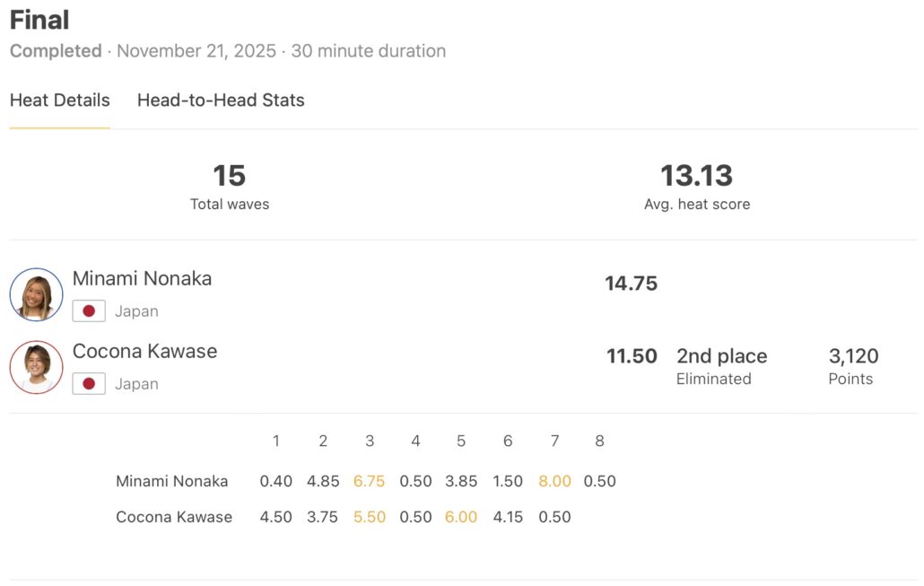
Task: Click Kawase's highlighted 6.00 wave score
Action: [461, 517]
